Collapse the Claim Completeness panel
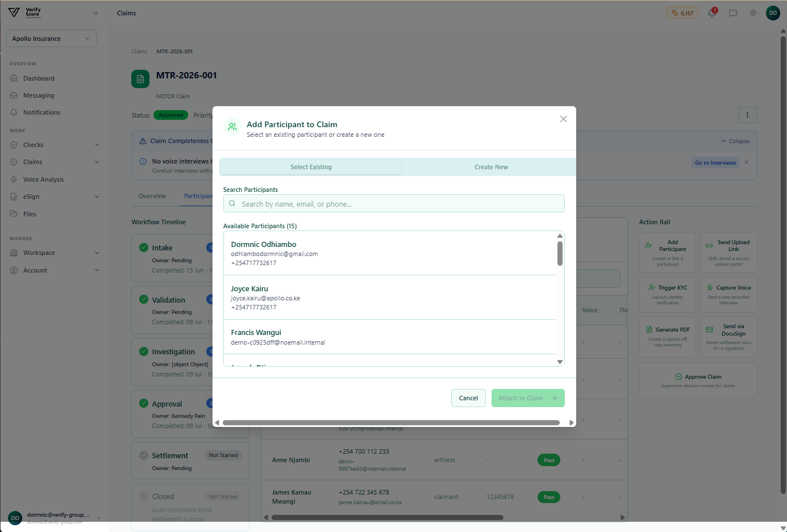 735,141
